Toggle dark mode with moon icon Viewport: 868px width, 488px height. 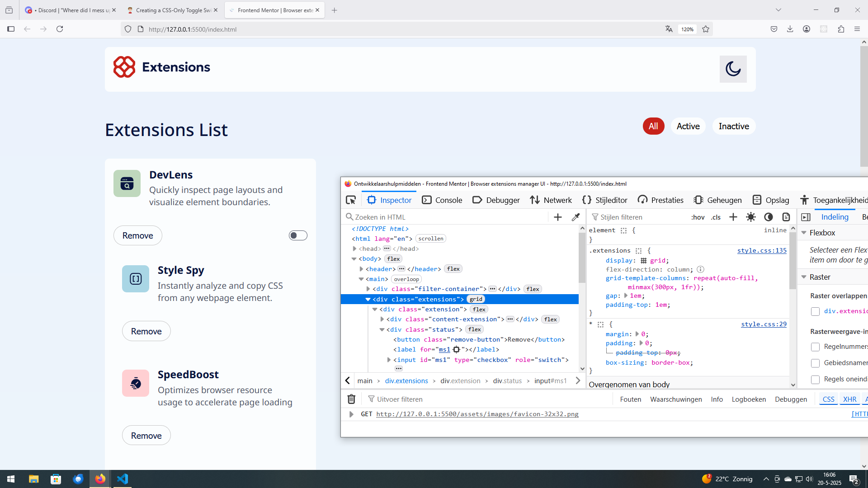tap(733, 69)
